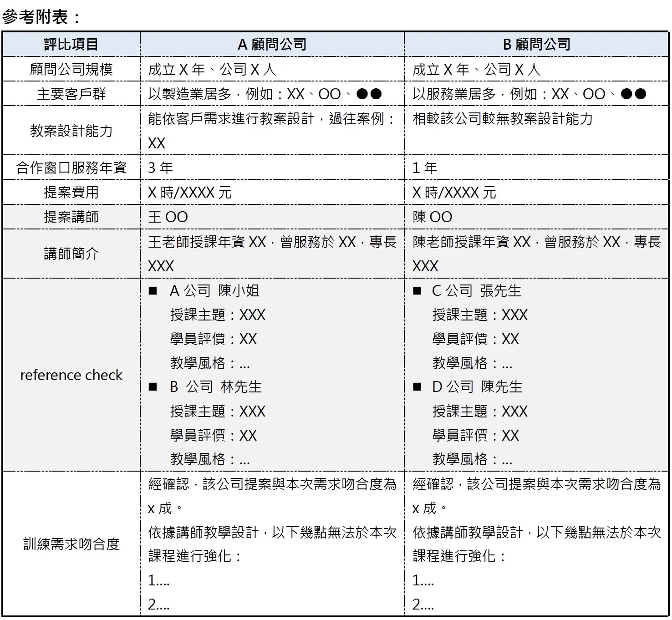Click the bullet item C 公司 張先生
This screenshot has height=620, width=672.
[467, 290]
